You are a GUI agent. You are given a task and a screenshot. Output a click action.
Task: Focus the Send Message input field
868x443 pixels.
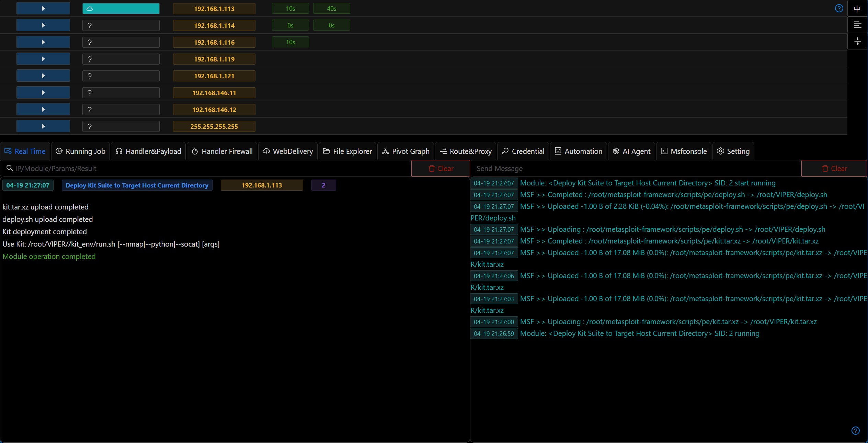[x=636, y=168]
